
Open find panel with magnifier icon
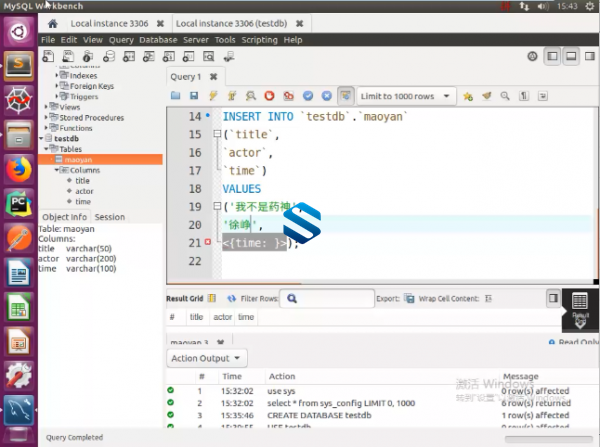[505, 96]
